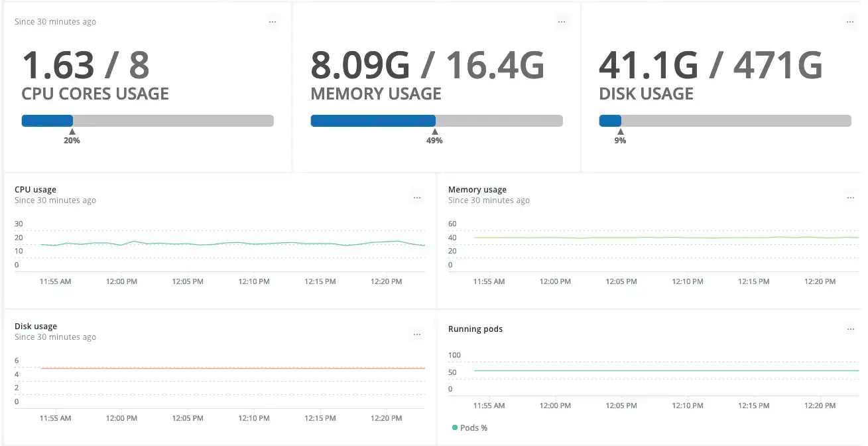Click the CPU cores usage progress bar
The width and height of the screenshot is (868, 446).
coord(147,121)
